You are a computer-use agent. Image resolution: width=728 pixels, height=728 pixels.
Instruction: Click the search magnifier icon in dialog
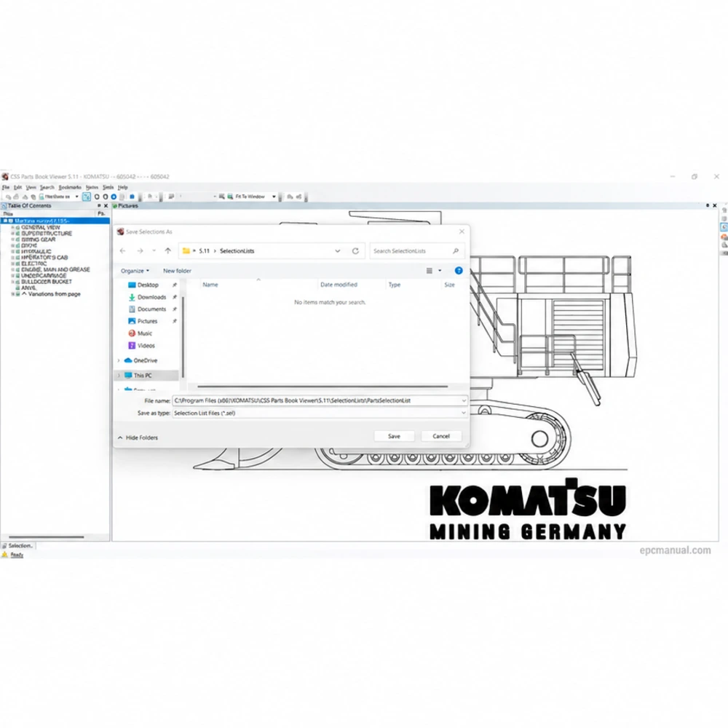click(456, 250)
